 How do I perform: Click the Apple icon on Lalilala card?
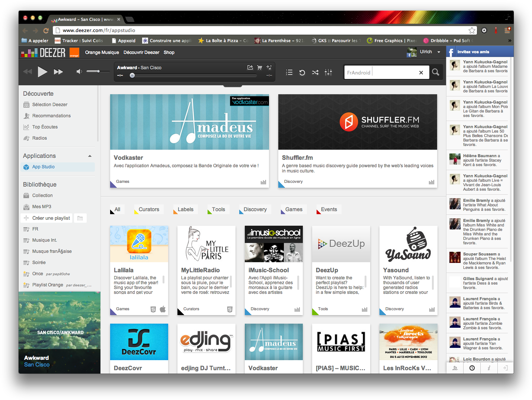coord(163,309)
